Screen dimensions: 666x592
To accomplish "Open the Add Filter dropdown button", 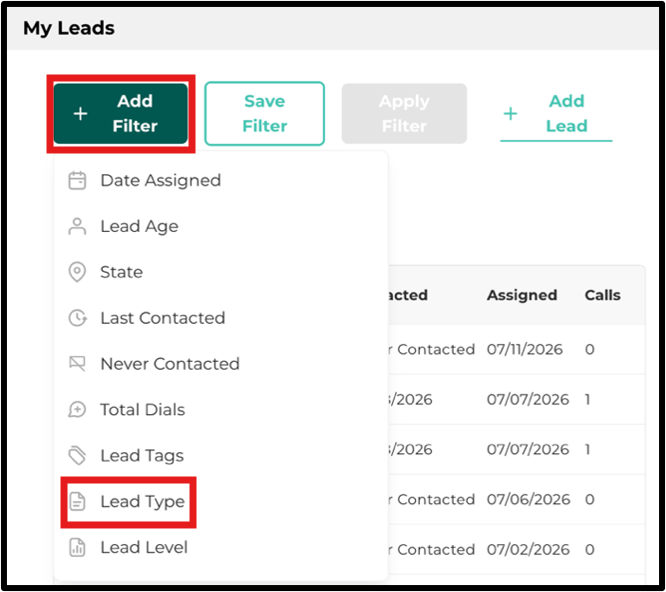I will click(121, 113).
